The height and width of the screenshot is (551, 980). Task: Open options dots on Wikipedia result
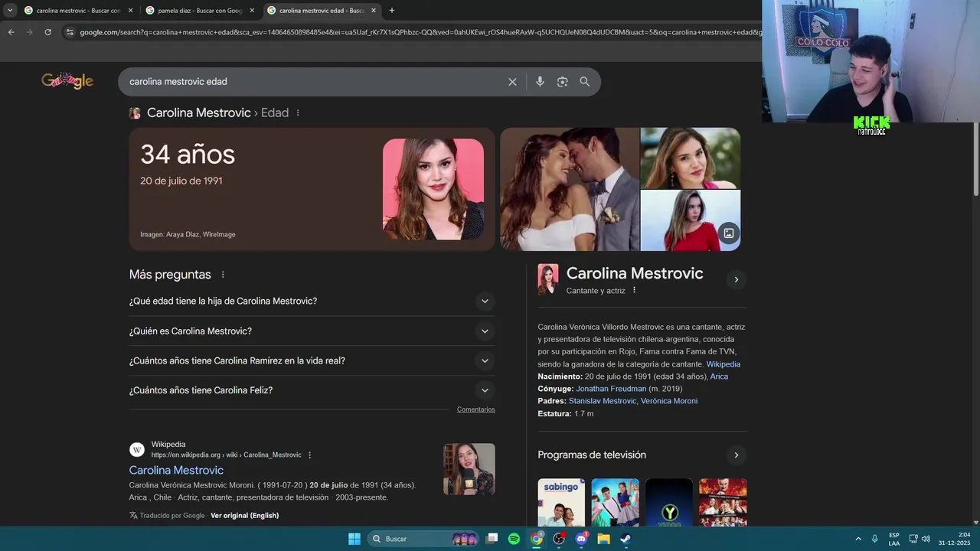click(x=309, y=455)
